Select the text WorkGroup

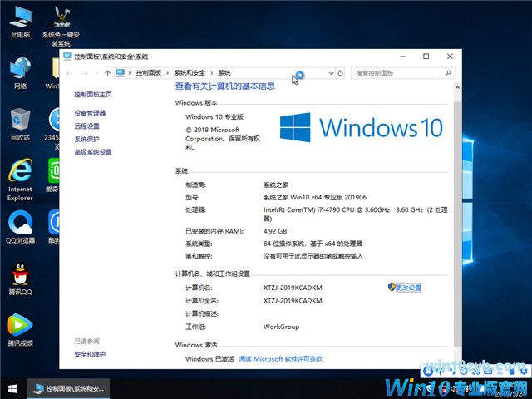point(281,327)
